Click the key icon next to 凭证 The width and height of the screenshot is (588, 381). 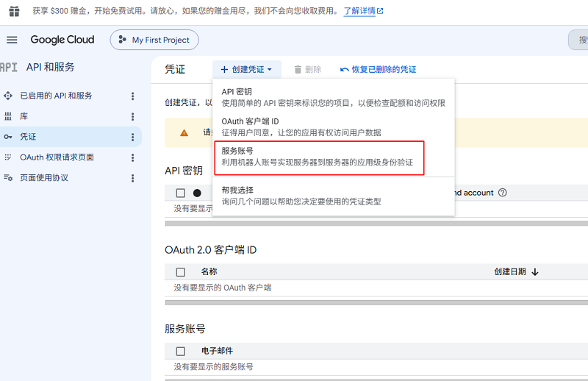point(8,137)
